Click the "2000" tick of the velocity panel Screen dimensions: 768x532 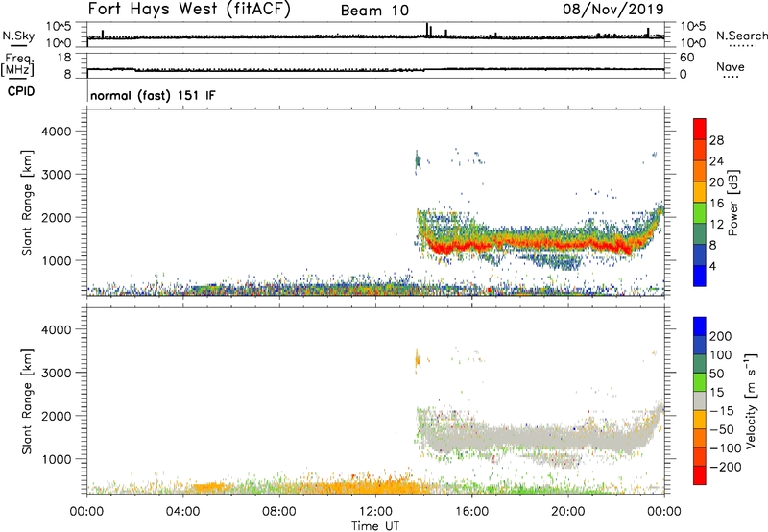57,416
